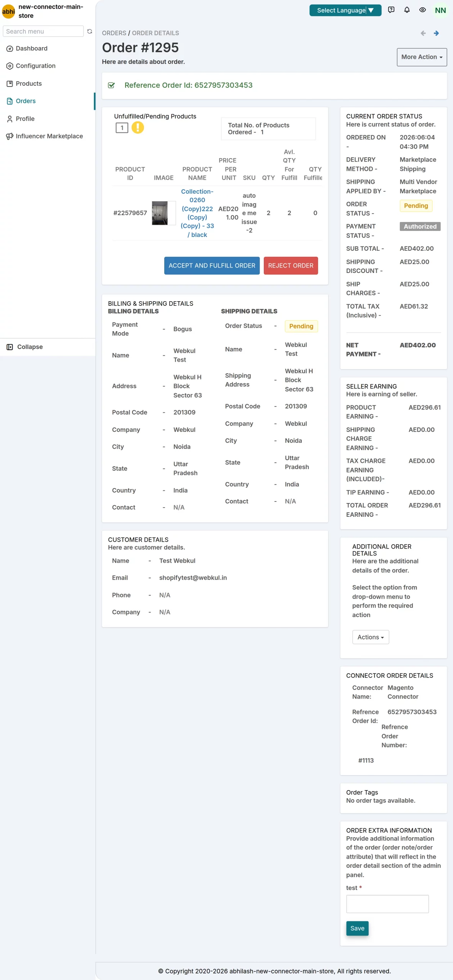The image size is (453, 980).
Task: Click the yellow warning exclamation icon
Action: click(137, 127)
